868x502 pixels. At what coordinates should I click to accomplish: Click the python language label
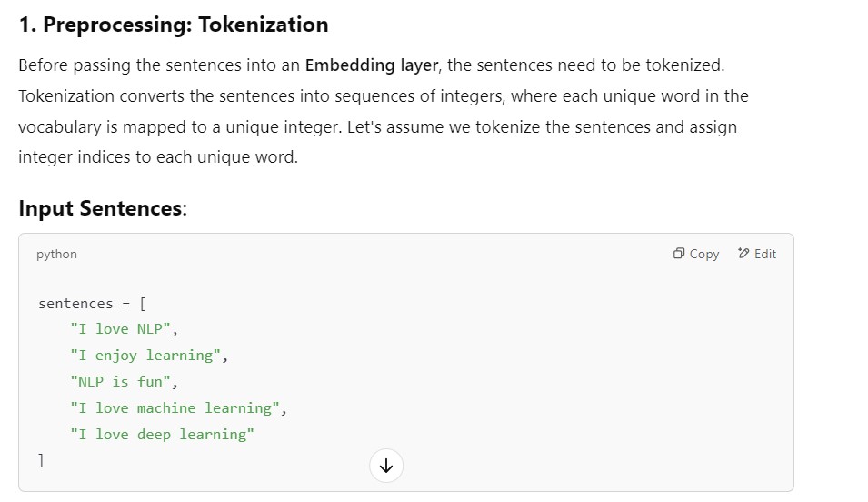(x=56, y=255)
